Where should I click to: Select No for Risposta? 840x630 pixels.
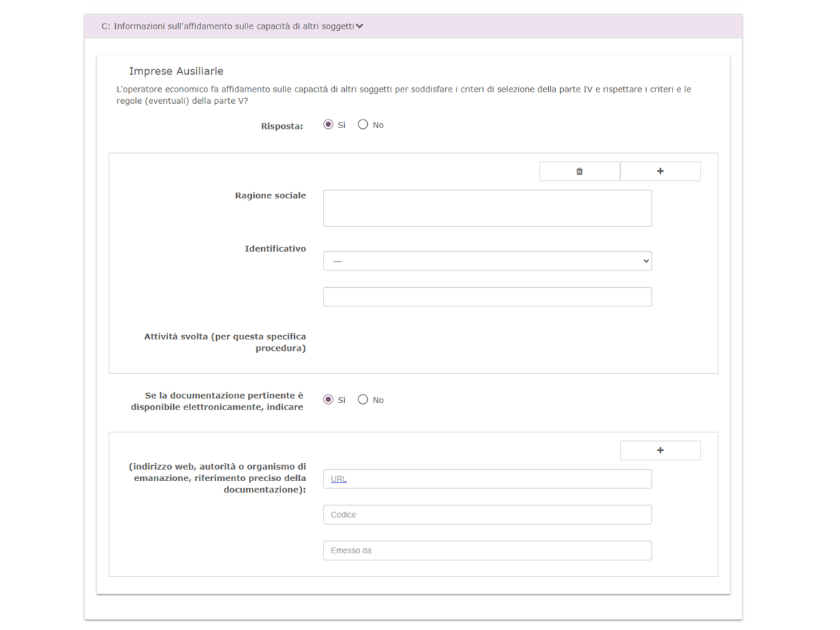363,125
